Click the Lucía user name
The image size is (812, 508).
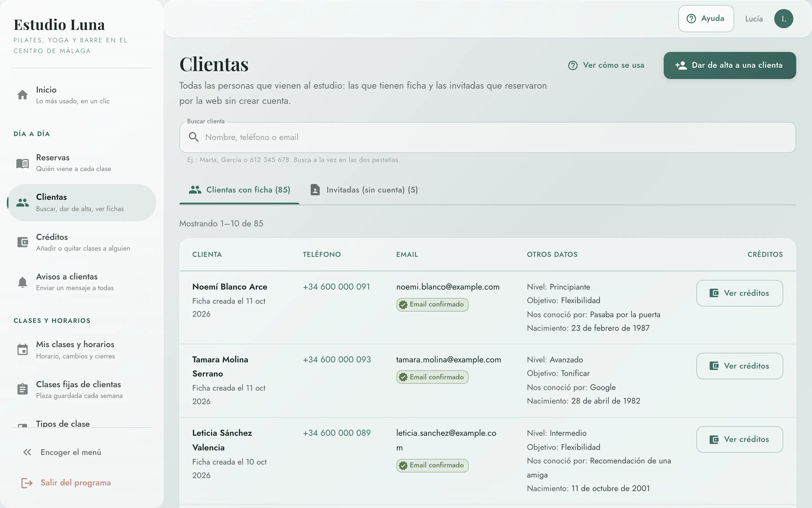[754, 19]
